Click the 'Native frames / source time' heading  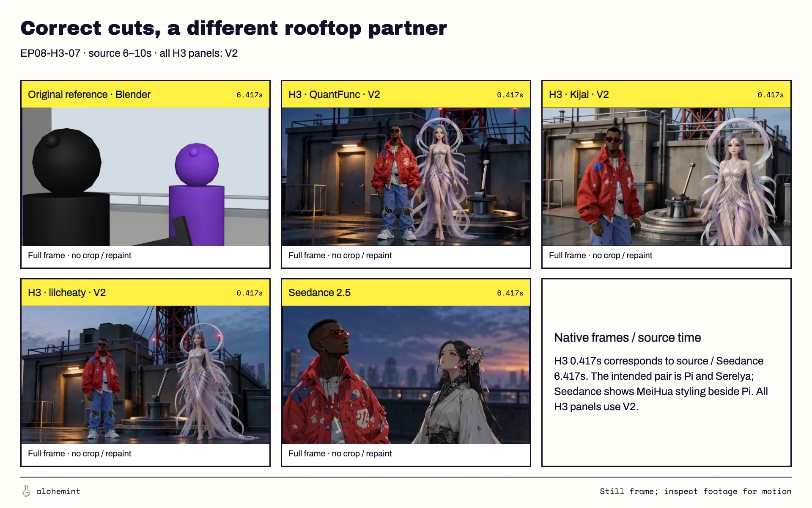point(628,337)
